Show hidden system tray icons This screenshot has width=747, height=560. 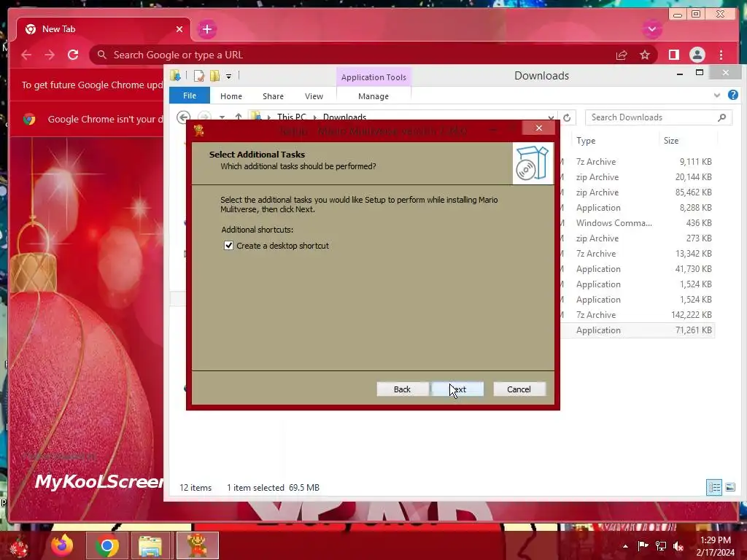pos(625,546)
